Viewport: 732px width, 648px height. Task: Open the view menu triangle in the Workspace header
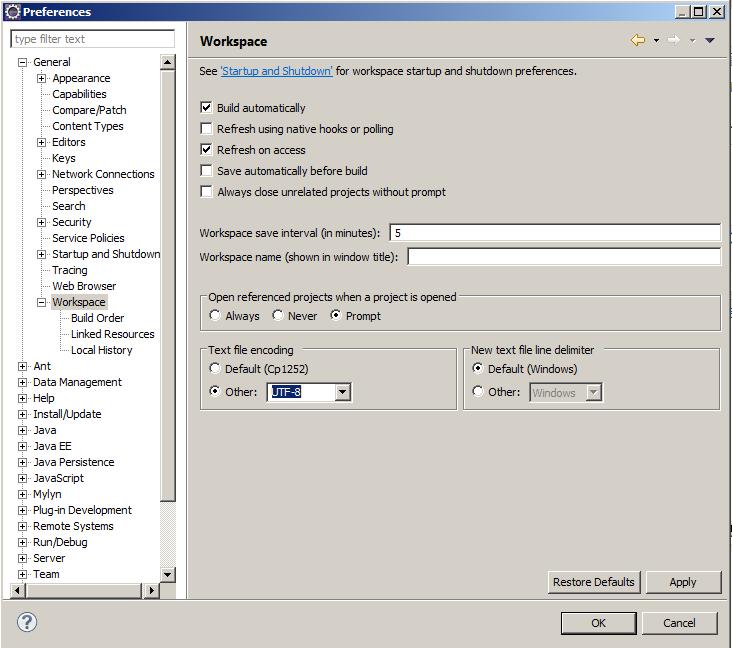tap(710, 41)
